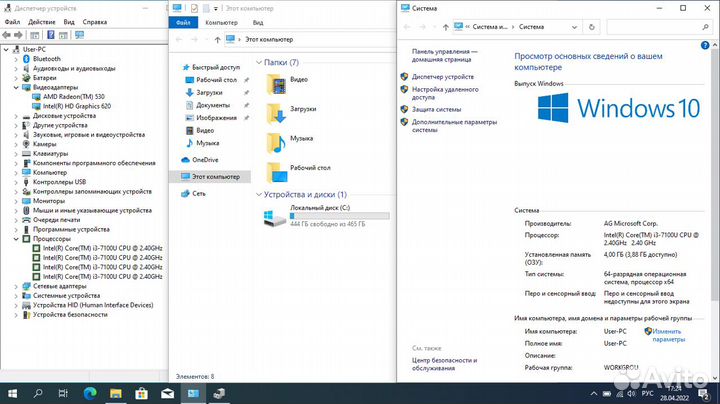Click the Bluetooth icon in Device Manager tree
The width and height of the screenshot is (720, 404).
click(26, 59)
